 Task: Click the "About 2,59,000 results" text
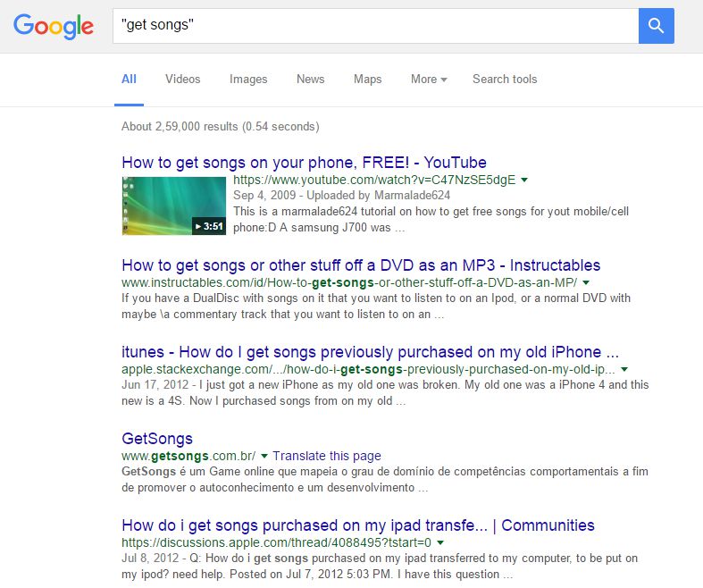click(x=220, y=127)
